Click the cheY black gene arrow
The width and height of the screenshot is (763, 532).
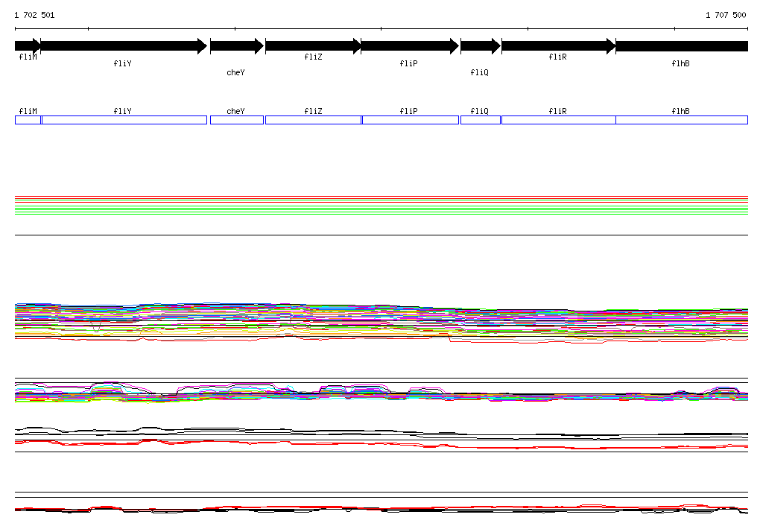point(237,46)
